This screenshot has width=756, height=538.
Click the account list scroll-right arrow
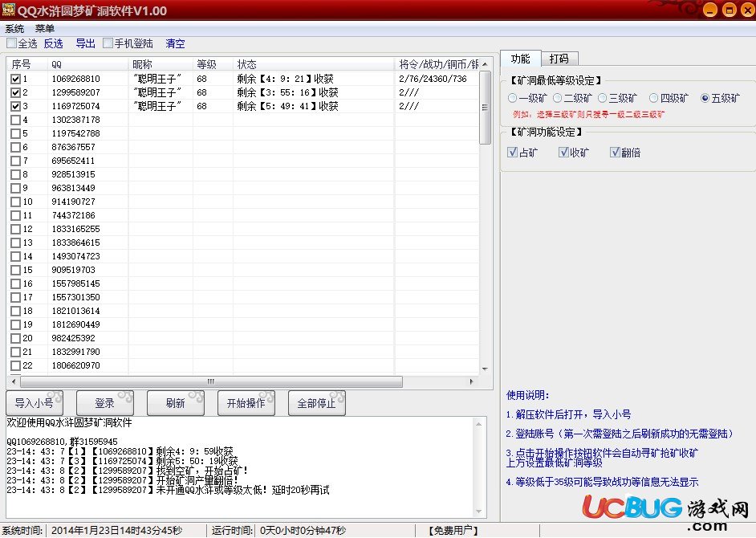tap(471, 381)
